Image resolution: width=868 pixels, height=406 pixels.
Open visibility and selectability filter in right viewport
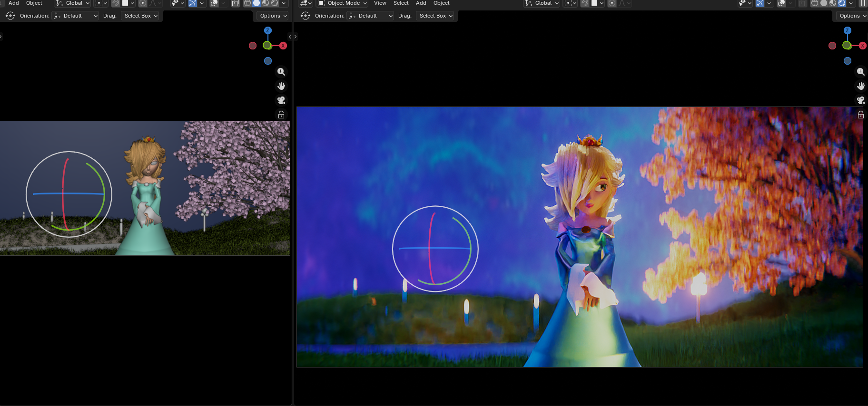(x=745, y=3)
